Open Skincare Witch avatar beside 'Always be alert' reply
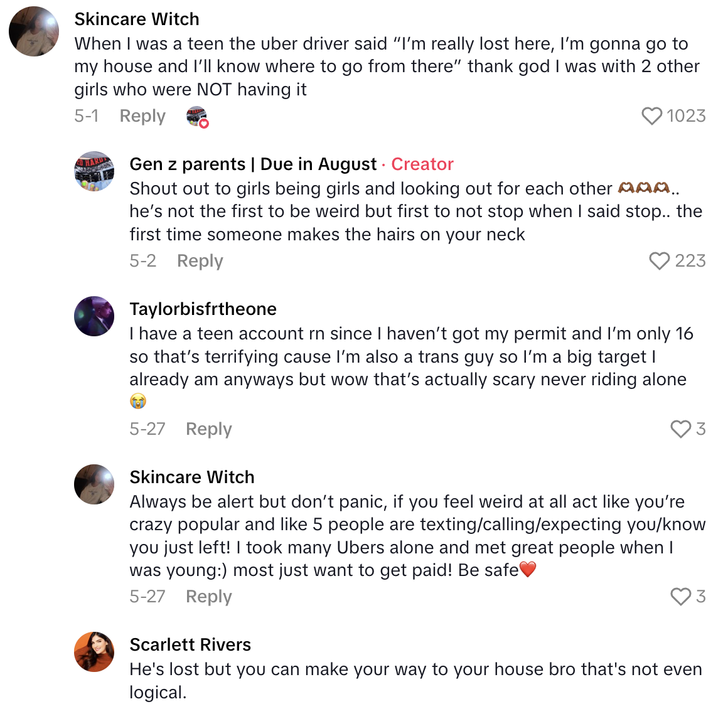Screen dimensions: 728x709 [x=94, y=484]
